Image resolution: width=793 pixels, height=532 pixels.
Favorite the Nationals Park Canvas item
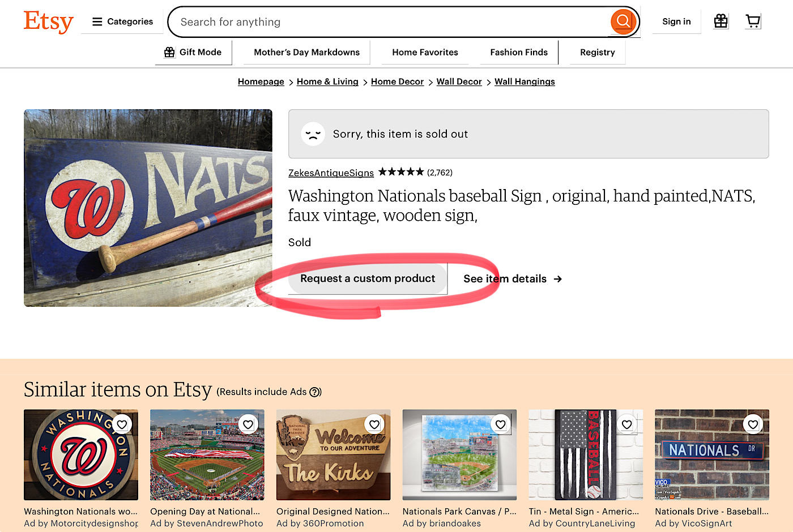point(500,424)
